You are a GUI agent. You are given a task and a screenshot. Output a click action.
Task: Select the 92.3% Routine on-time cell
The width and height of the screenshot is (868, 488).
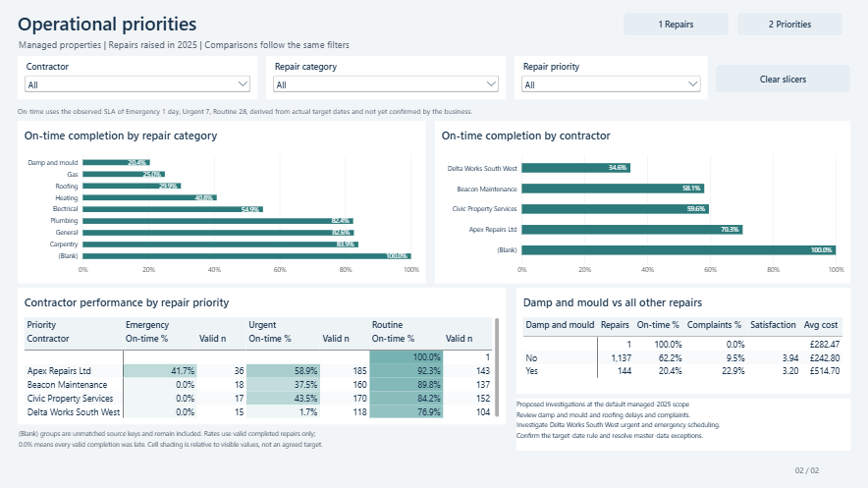click(x=407, y=371)
